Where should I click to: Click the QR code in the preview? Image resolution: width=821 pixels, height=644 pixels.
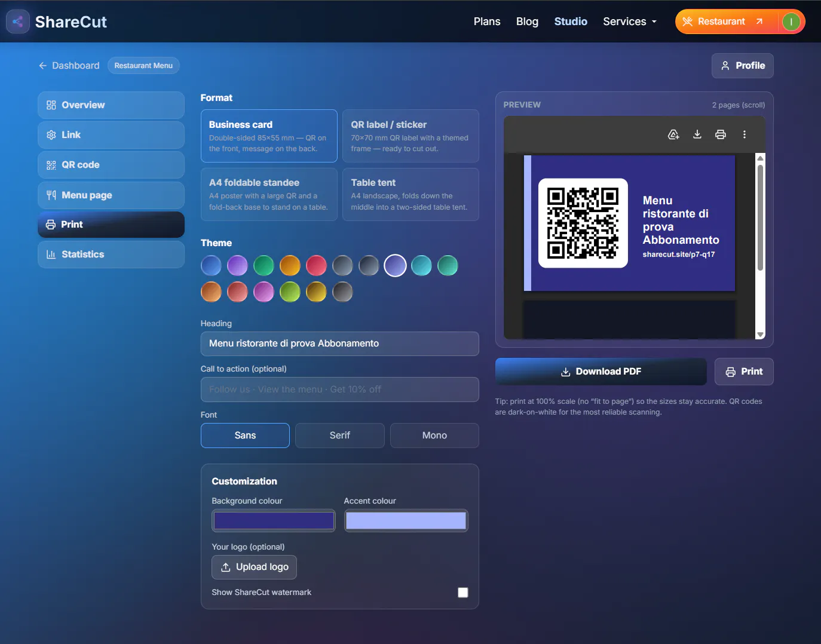583,223
